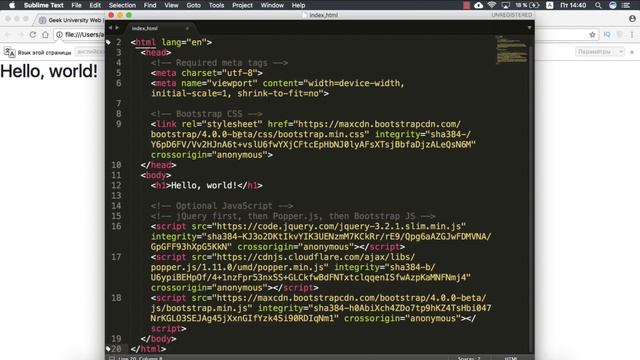The height and width of the screenshot is (360, 640).
Task: Open the Sublime Text application menu
Action: [44, 5]
